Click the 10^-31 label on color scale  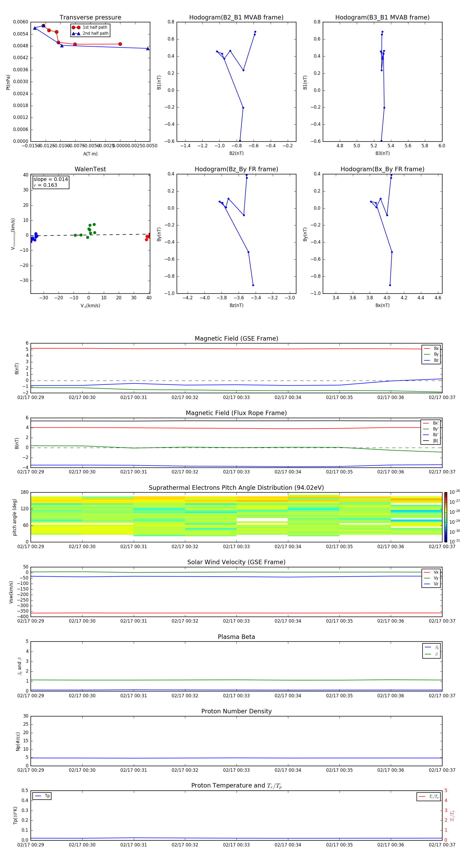pyautogui.click(x=455, y=542)
